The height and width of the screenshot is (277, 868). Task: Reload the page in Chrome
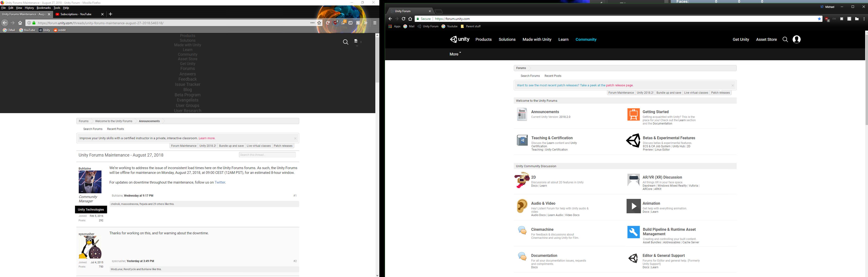403,19
